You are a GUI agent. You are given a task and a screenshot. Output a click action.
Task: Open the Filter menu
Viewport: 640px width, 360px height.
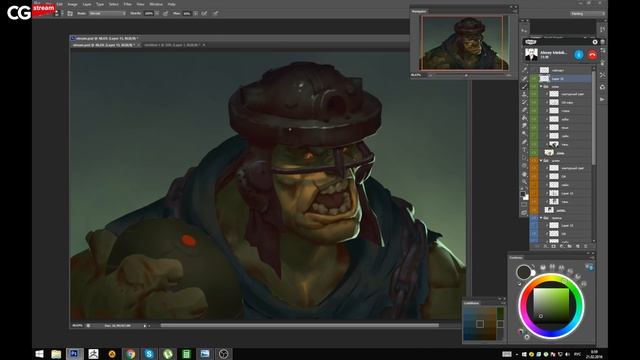click(x=128, y=4)
